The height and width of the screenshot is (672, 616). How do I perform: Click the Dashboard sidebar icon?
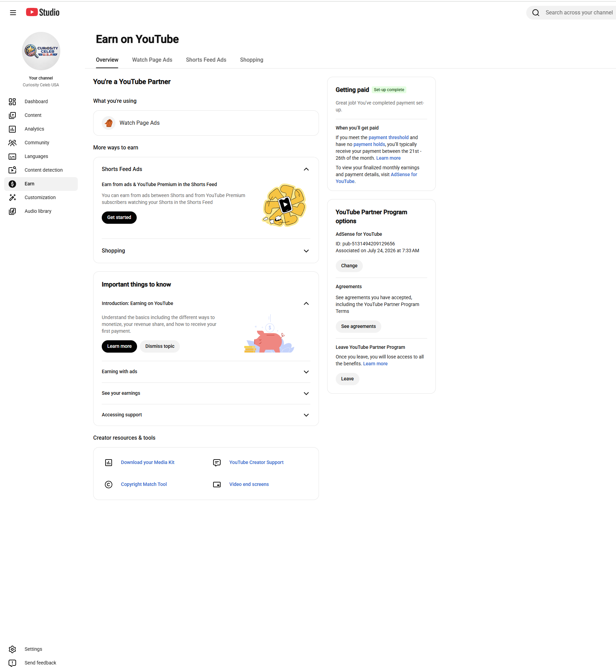[x=12, y=101]
